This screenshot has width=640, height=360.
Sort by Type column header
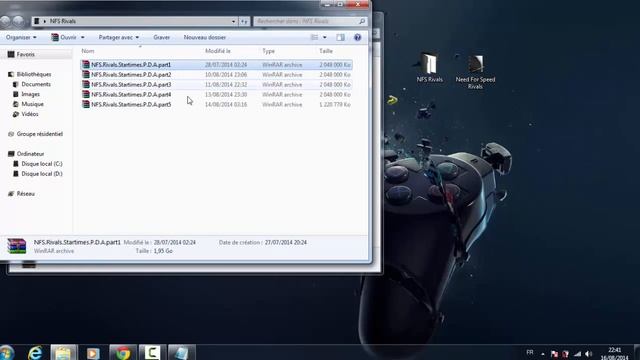point(268,51)
